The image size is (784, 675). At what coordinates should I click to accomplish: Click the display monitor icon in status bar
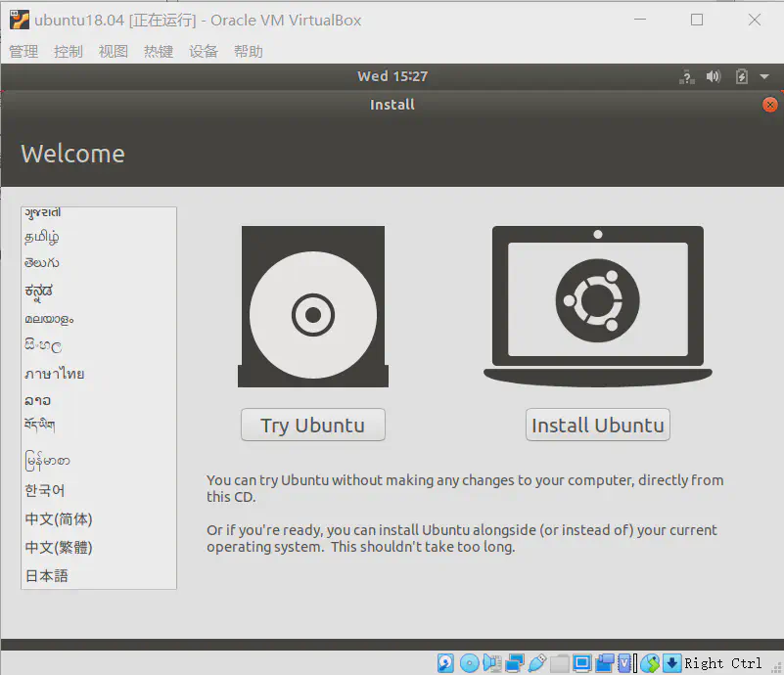point(582,663)
